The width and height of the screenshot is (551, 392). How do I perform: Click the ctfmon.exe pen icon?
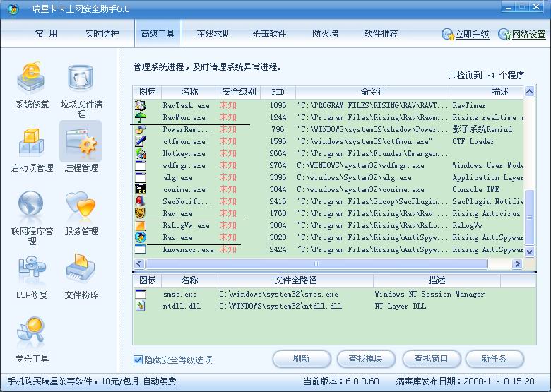[x=141, y=141]
